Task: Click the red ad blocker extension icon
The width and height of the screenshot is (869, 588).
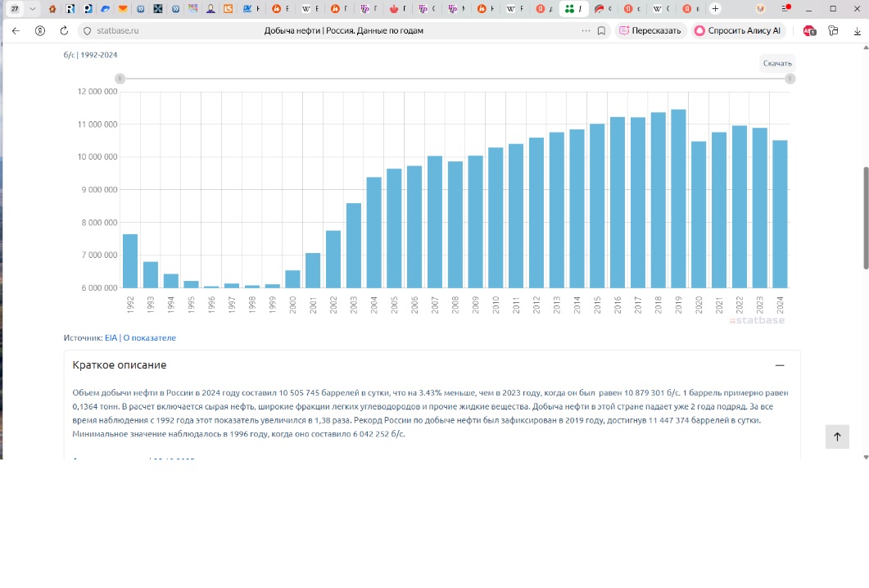Action: pos(809,30)
